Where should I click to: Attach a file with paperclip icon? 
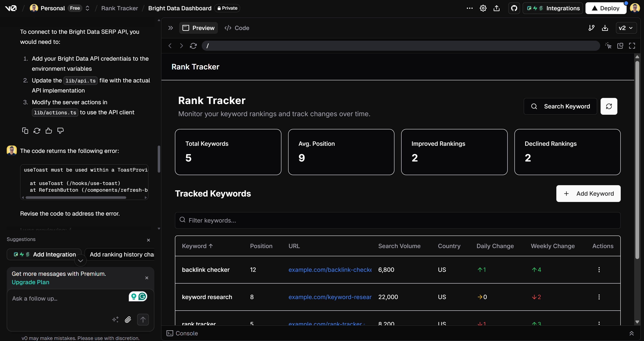tap(128, 319)
